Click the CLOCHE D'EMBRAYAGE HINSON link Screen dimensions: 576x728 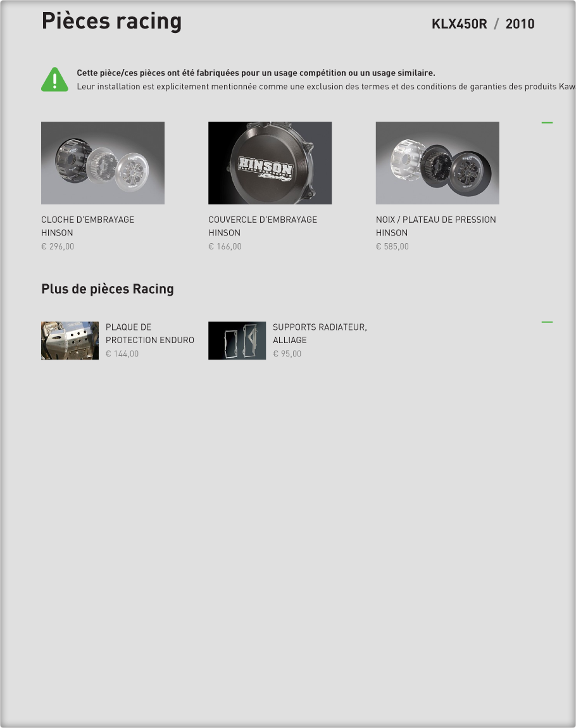(x=88, y=226)
